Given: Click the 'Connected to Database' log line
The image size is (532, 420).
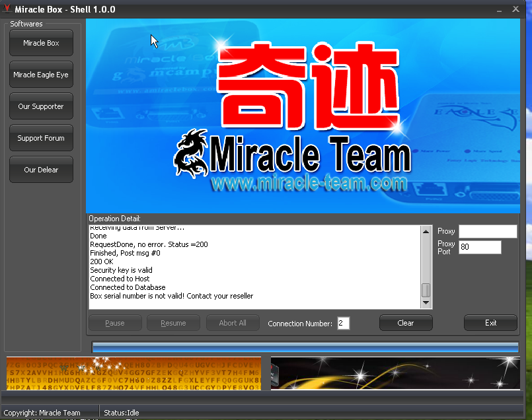Looking at the screenshot, I should pyautogui.click(x=128, y=287).
